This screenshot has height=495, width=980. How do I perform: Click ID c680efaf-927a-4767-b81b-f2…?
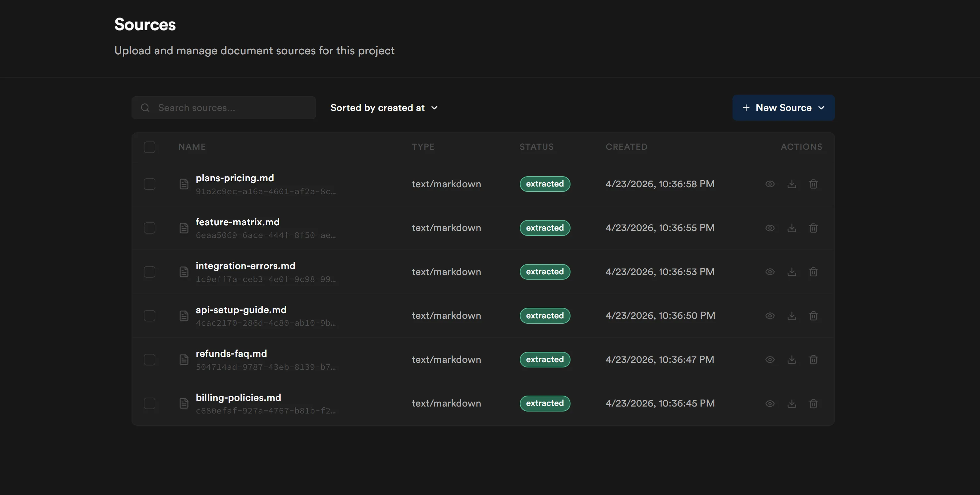pyautogui.click(x=266, y=411)
